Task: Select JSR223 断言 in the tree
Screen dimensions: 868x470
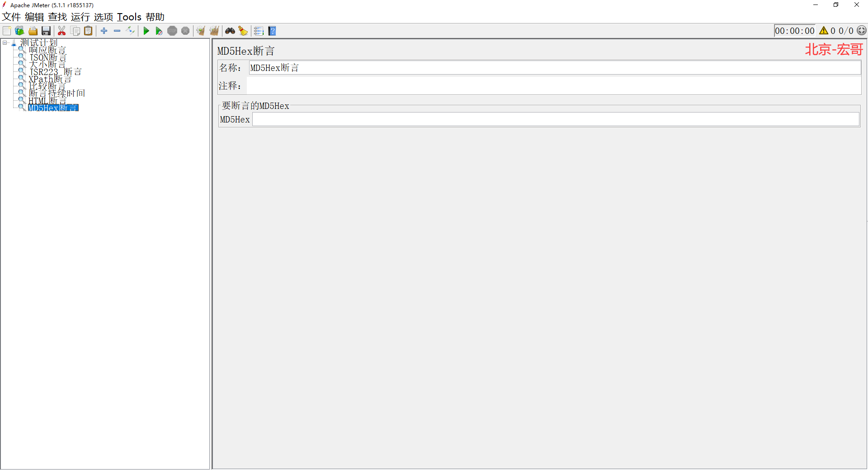Action: point(55,72)
